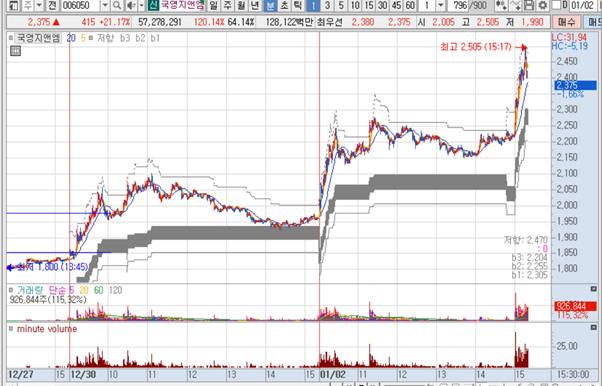This screenshot has width=602, height=386.
Task: Select the 60-minute interval button
Action: pos(410,5)
